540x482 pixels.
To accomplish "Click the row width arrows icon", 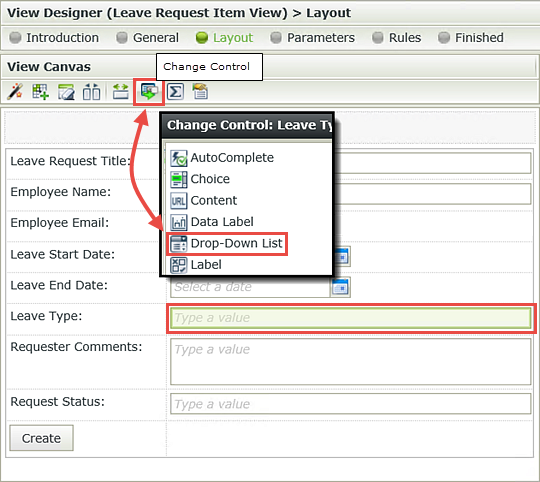I will [121, 92].
